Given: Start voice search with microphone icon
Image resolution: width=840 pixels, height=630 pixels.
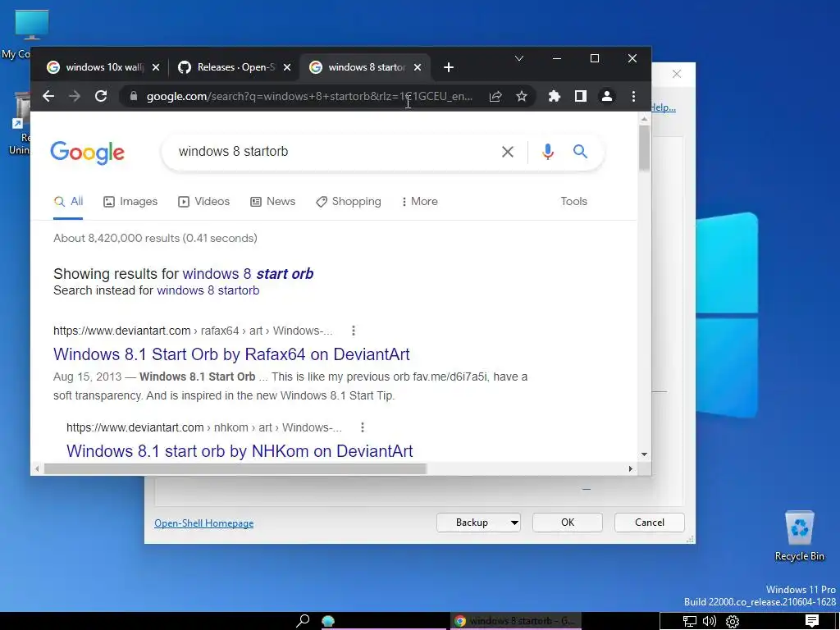Looking at the screenshot, I should [x=547, y=152].
